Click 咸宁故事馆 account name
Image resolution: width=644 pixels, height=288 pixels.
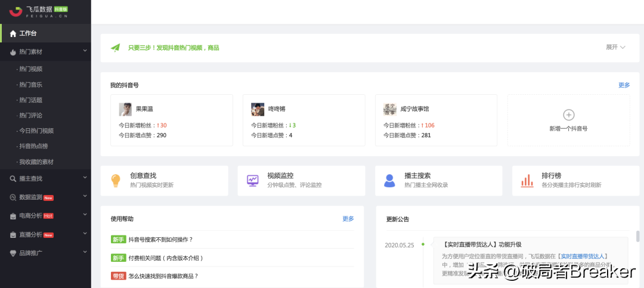(415, 109)
